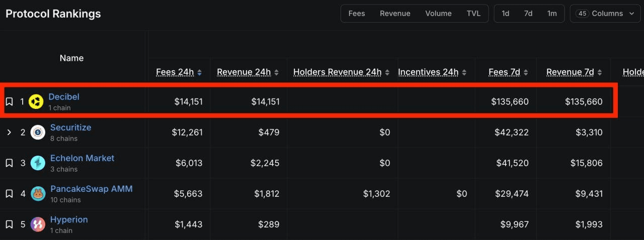This screenshot has height=240, width=644.
Task: Click Echelon Market's $15,806 Revenue 7d value
Action: [x=586, y=163]
